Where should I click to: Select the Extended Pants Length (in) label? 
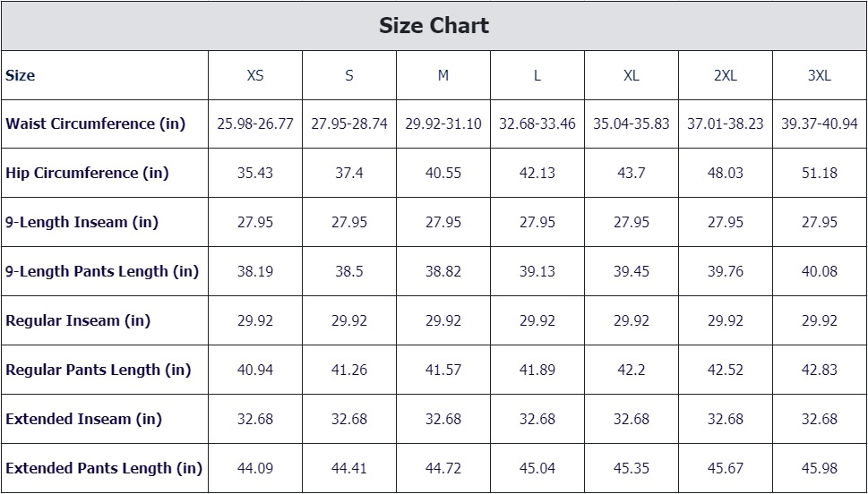[x=104, y=469]
